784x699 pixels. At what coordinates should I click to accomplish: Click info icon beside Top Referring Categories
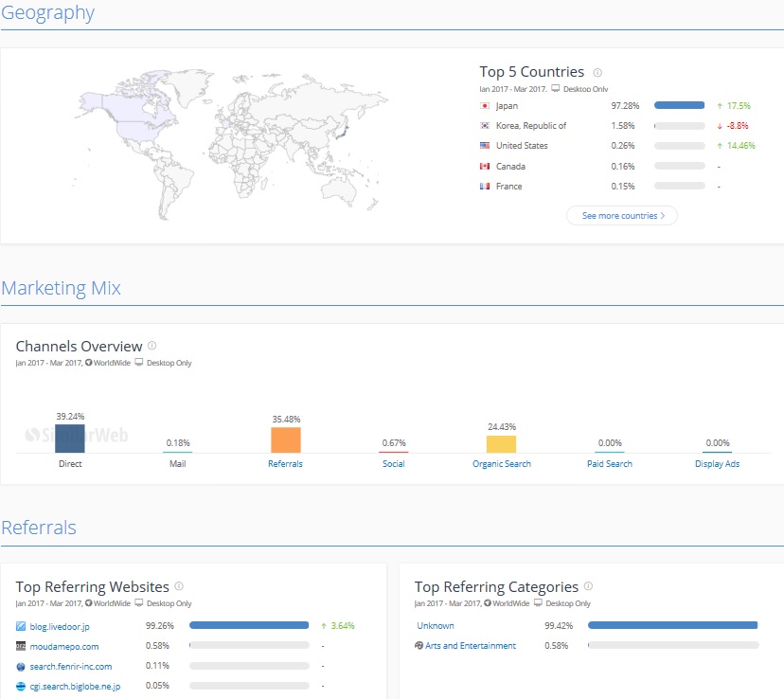(x=588, y=587)
